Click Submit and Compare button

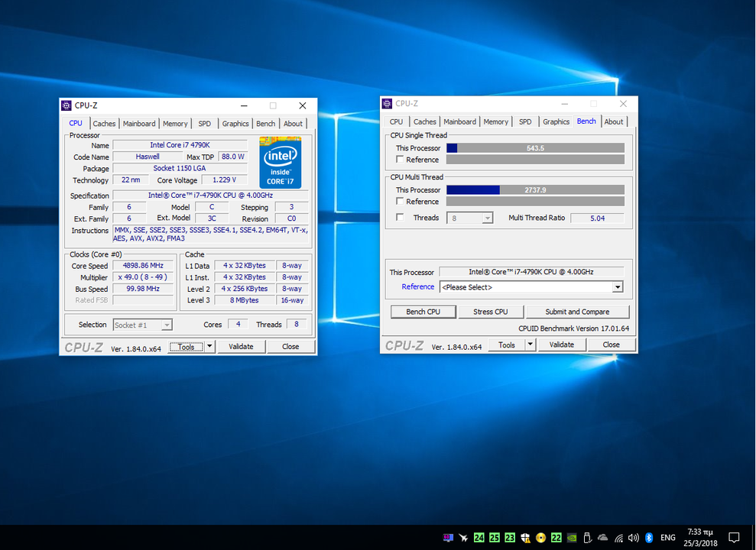point(577,312)
